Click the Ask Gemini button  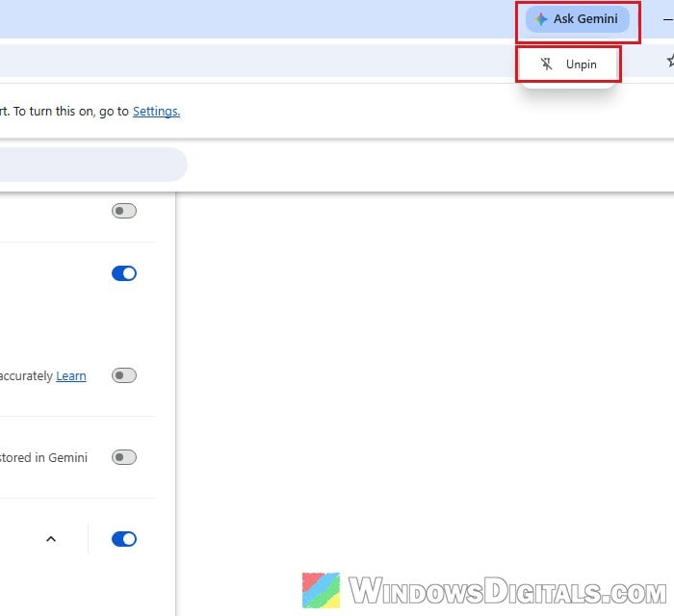[578, 19]
